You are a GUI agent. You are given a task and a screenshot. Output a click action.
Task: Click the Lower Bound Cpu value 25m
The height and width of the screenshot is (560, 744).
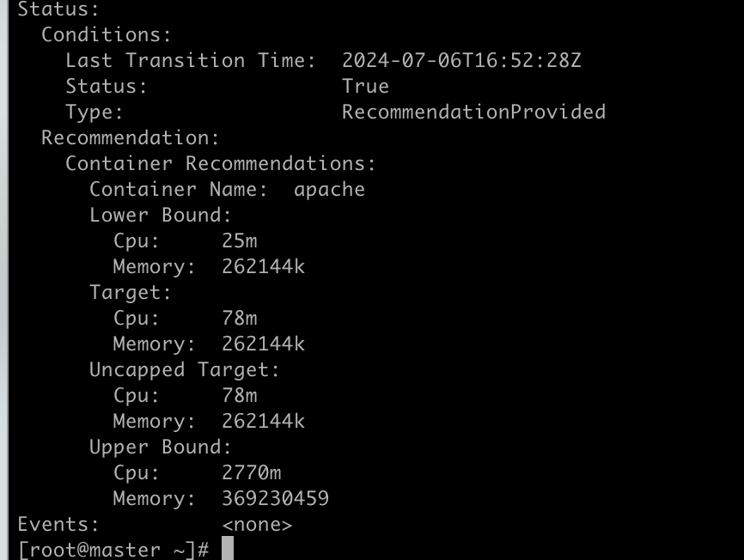[x=240, y=240]
